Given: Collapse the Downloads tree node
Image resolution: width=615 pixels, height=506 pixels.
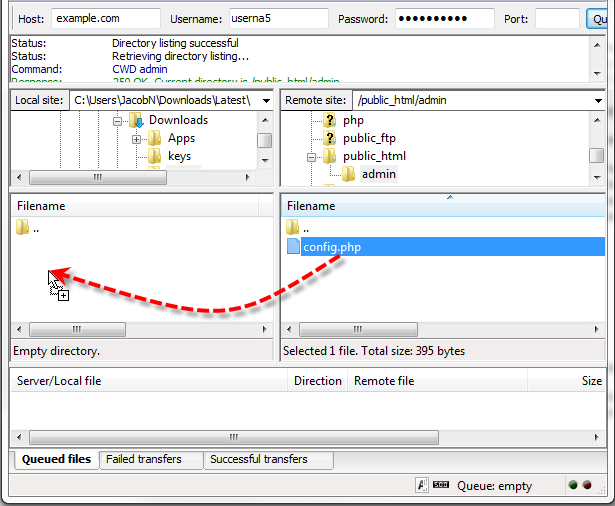Looking at the screenshot, I should pos(117,121).
